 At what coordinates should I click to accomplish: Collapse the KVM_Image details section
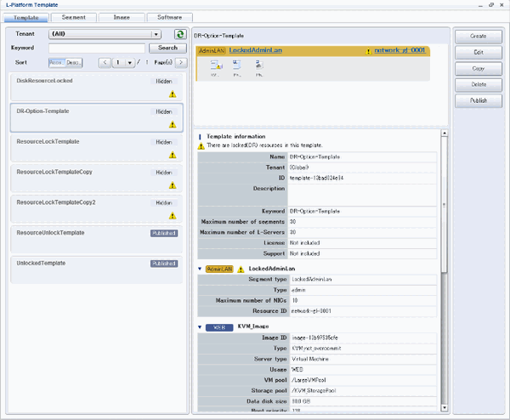coord(199,326)
